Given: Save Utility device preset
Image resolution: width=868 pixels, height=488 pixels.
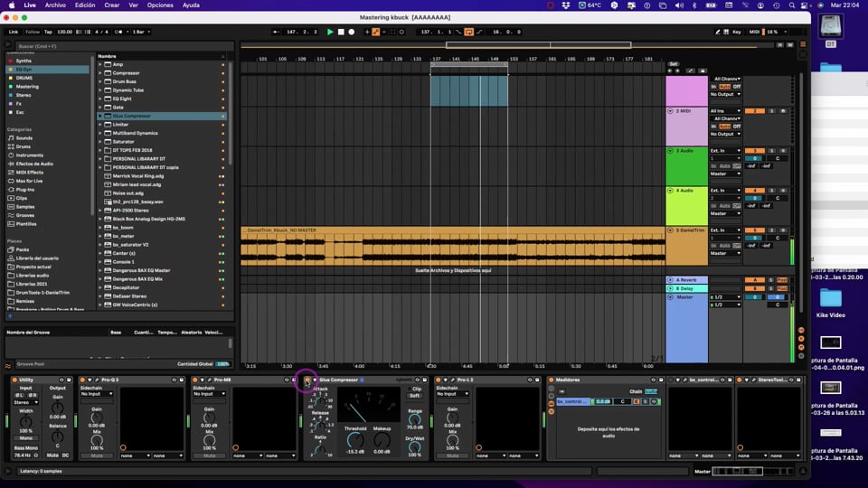Looking at the screenshot, I should point(69,380).
